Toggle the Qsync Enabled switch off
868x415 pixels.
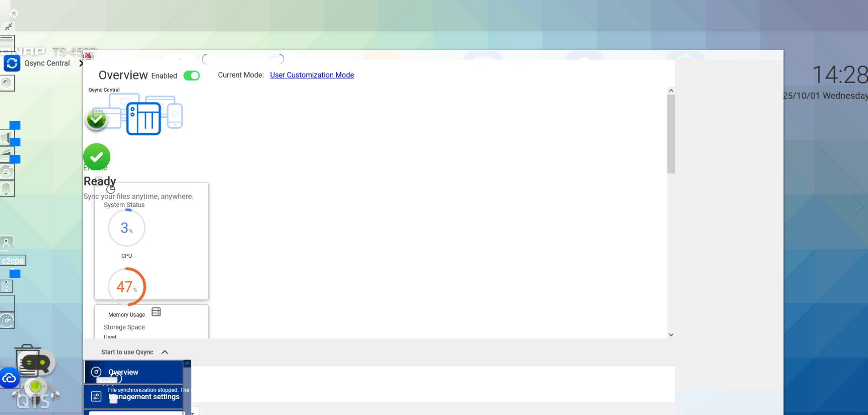tap(192, 75)
